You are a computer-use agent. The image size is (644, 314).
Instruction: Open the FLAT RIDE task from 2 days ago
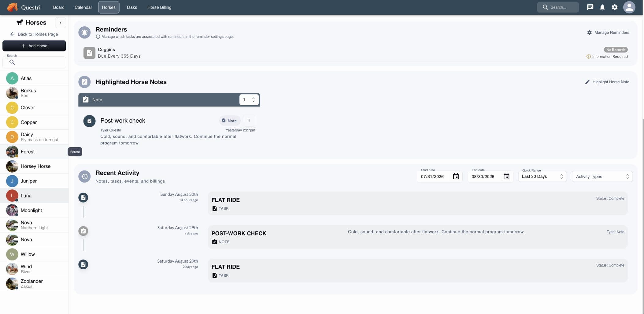tap(418, 271)
